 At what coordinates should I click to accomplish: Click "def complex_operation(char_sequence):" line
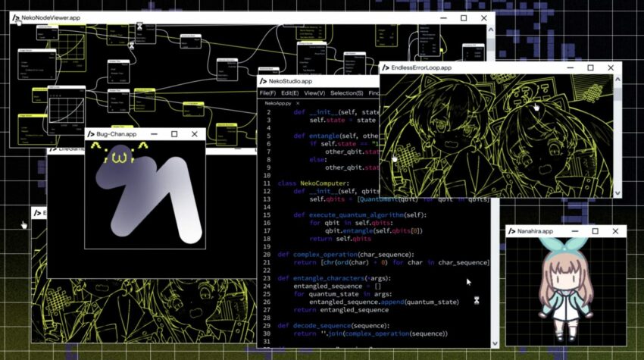point(346,255)
